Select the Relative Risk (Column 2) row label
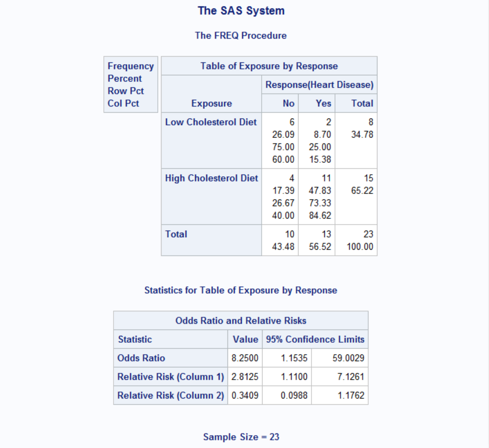Viewport: 489px width, 448px height. [x=170, y=395]
